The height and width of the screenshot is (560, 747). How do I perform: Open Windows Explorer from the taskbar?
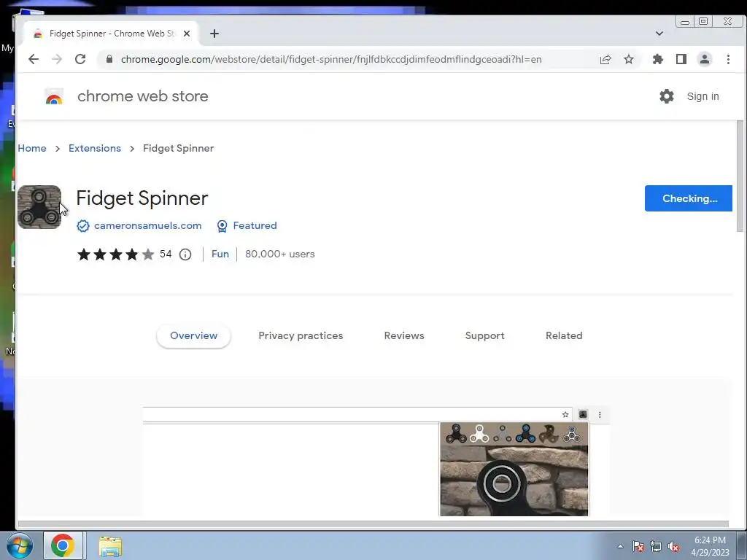pyautogui.click(x=110, y=546)
